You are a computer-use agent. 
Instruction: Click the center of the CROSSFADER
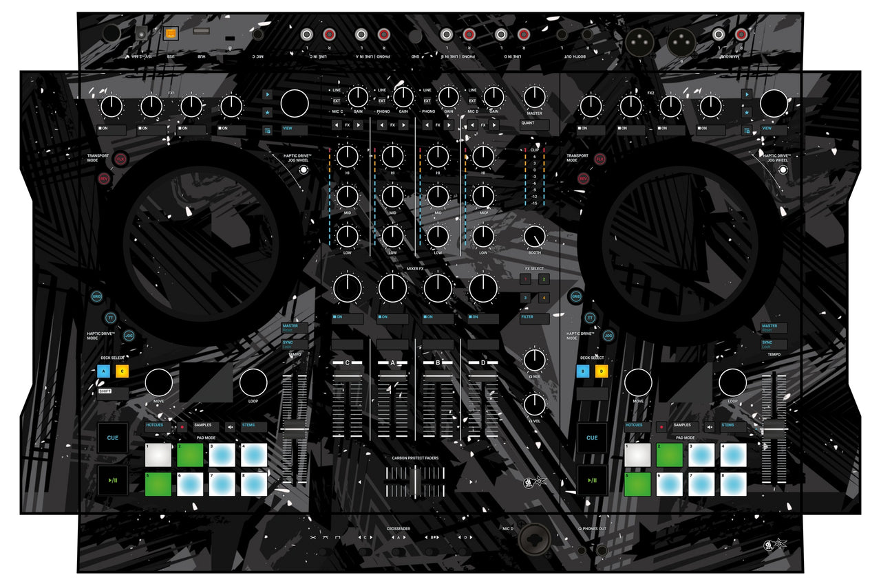coord(414,483)
